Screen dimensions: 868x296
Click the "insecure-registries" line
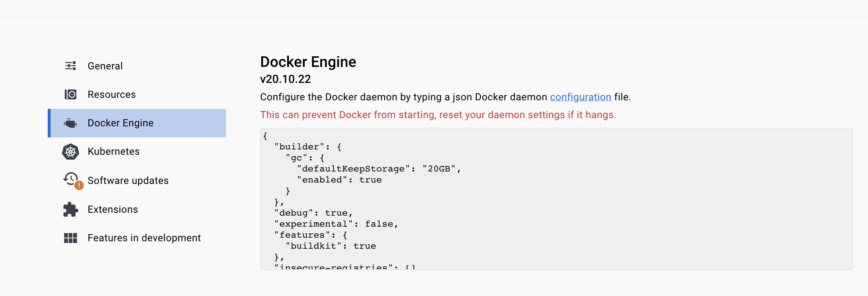click(348, 266)
